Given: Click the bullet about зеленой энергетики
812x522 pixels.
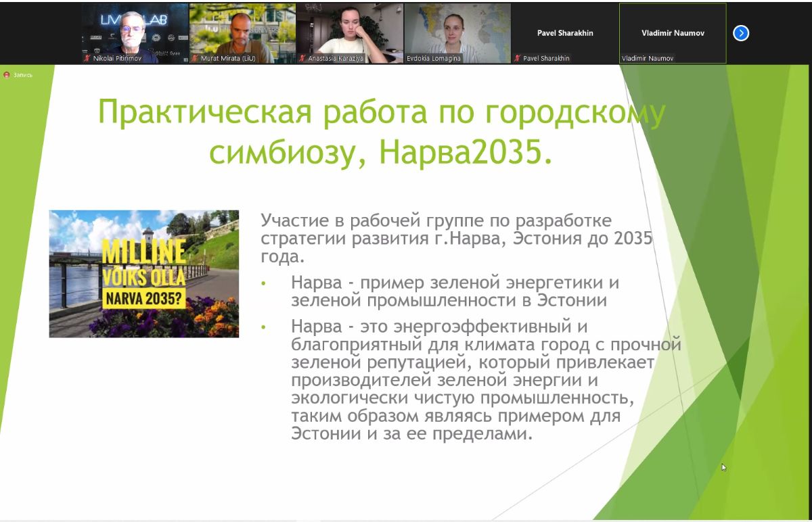Looking at the screenshot, I should click(455, 291).
